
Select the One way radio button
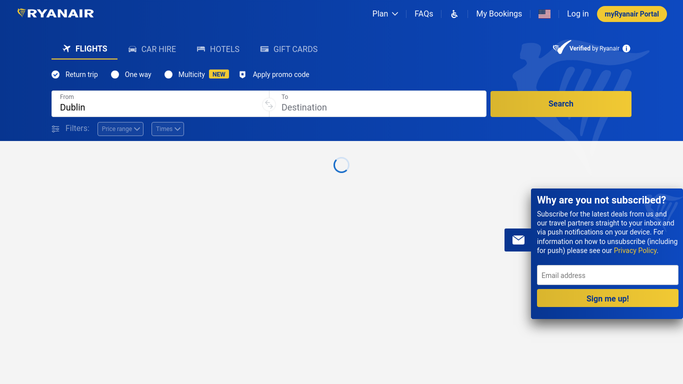point(115,74)
